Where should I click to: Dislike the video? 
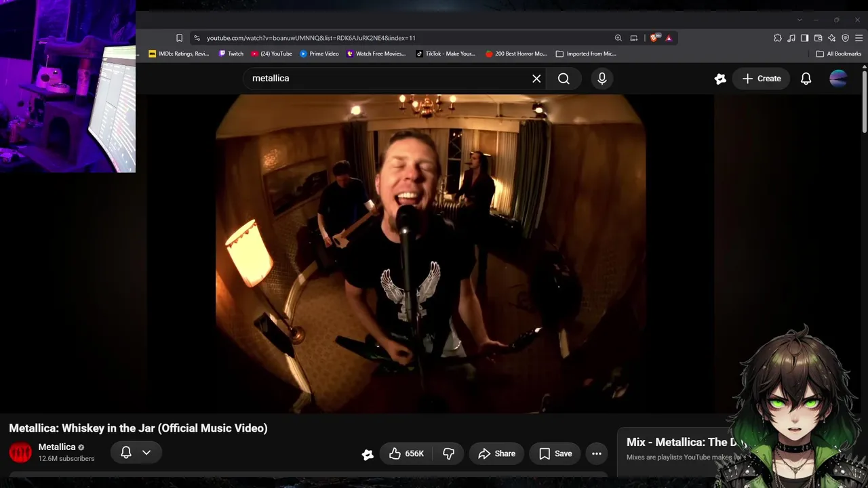449,454
